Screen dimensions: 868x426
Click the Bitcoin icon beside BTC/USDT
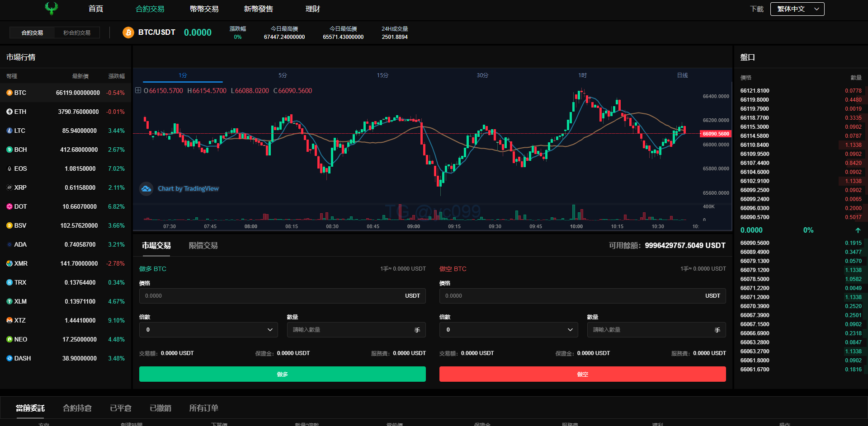(128, 33)
